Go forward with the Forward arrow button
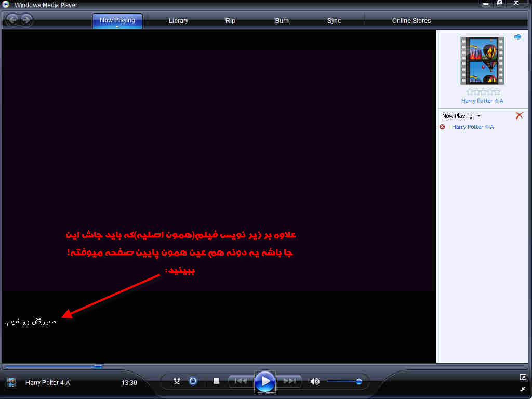This screenshot has height=399, width=532. click(x=26, y=20)
